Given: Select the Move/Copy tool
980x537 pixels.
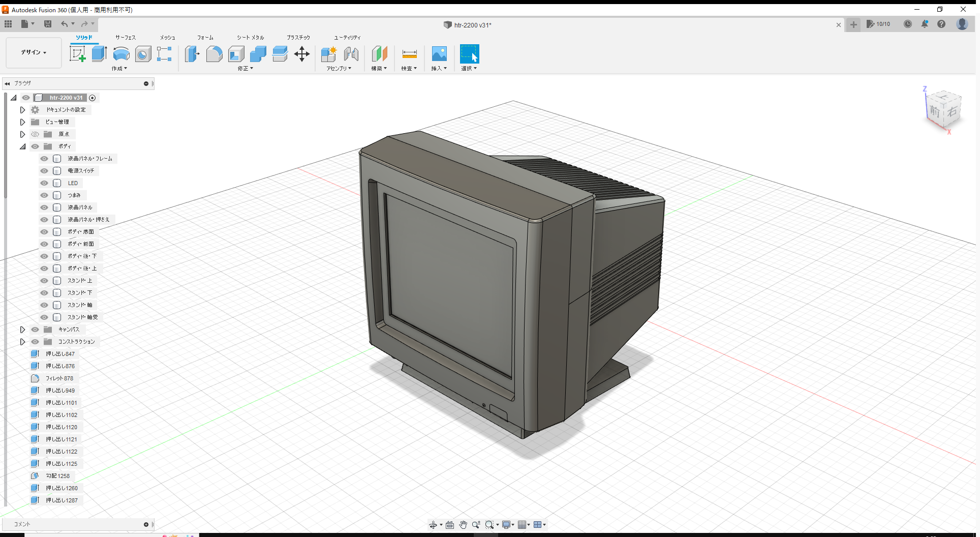Looking at the screenshot, I should (302, 53).
